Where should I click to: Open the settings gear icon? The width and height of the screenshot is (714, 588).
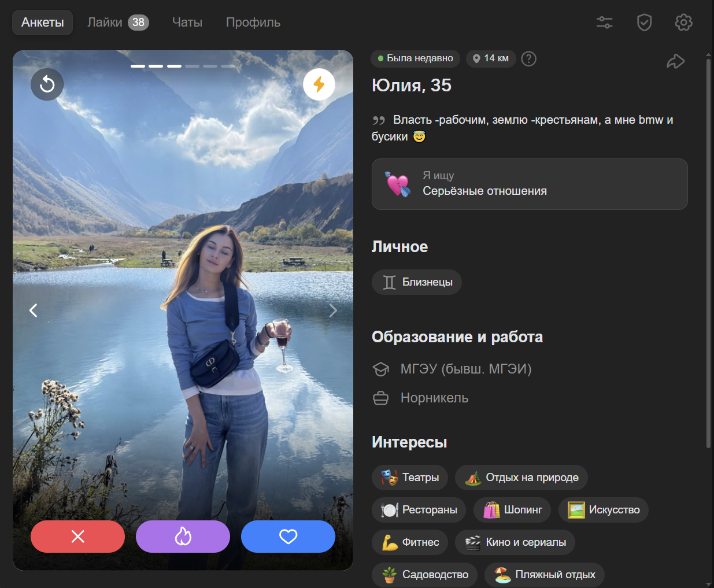[684, 23]
